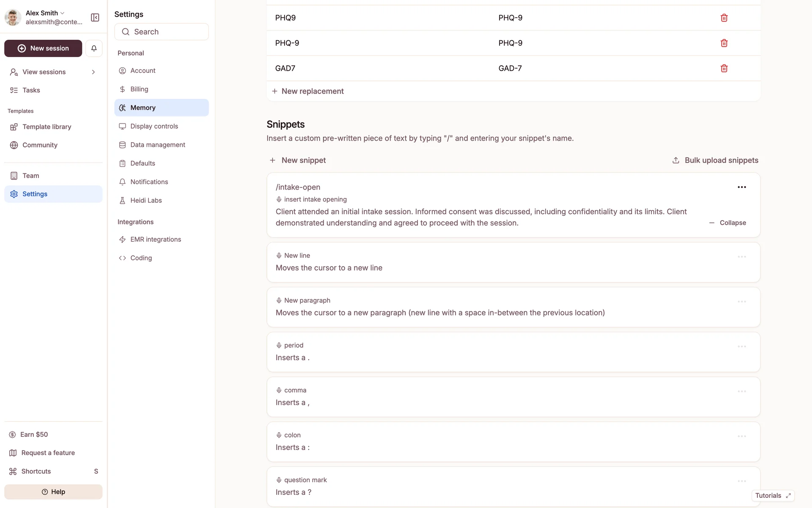Open the Heidi Labs settings
The image size is (812, 508).
[146, 200]
